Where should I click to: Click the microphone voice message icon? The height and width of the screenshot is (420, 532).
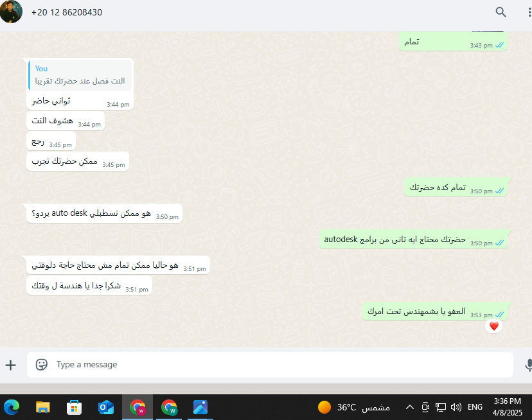point(529,365)
